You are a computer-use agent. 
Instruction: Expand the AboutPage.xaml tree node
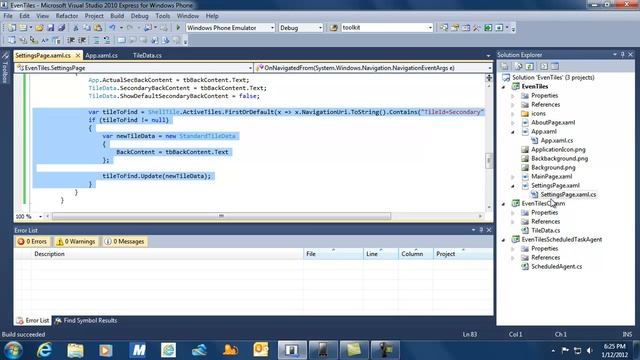[x=513, y=122]
